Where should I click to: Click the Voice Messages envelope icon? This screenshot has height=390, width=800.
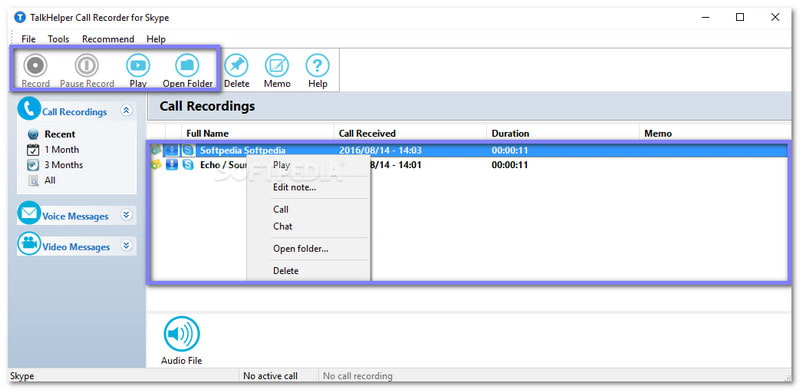point(29,212)
